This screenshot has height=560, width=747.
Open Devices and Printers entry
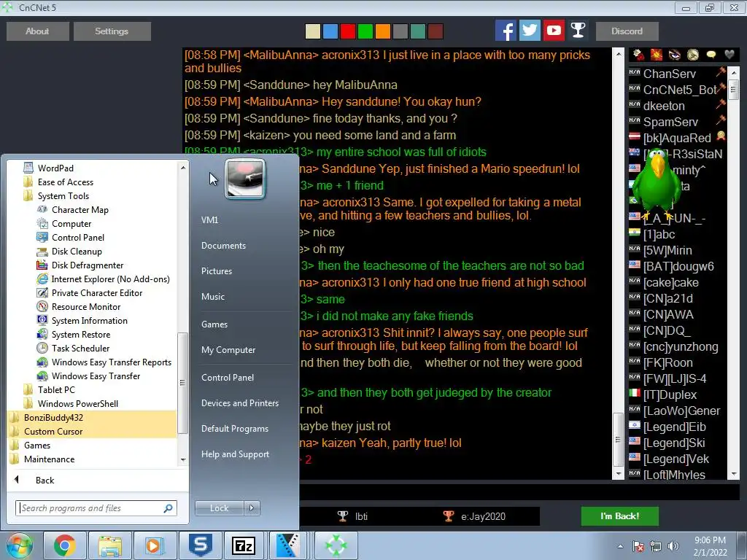point(239,403)
